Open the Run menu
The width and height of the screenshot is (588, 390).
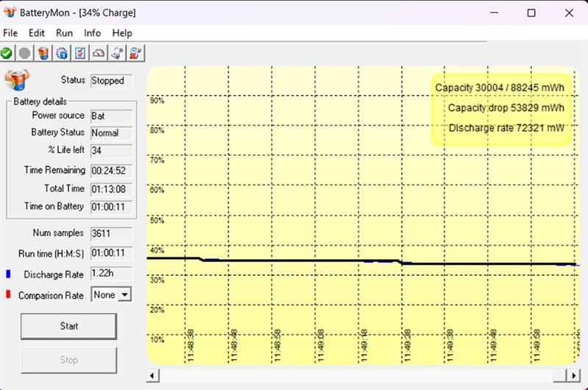[x=65, y=33]
